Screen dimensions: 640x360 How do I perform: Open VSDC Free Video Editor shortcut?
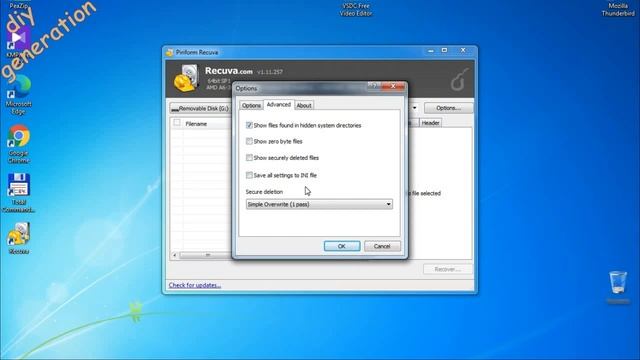pos(356,9)
